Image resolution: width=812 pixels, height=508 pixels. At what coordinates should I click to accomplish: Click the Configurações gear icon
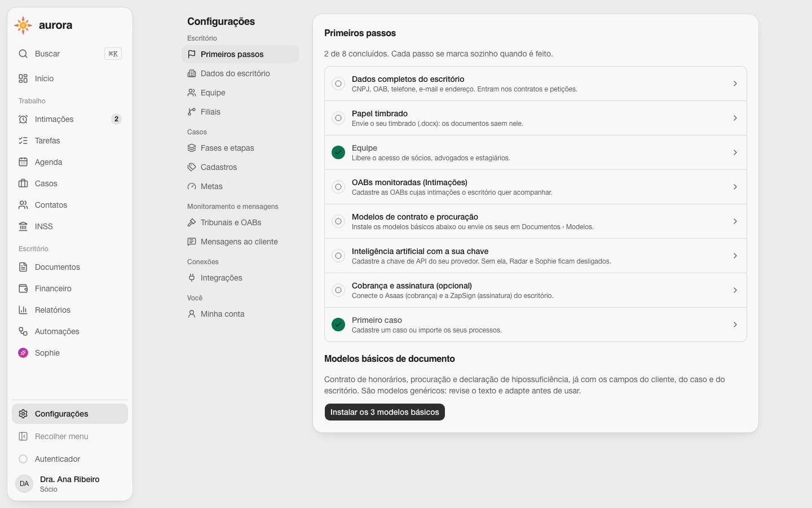(23, 414)
